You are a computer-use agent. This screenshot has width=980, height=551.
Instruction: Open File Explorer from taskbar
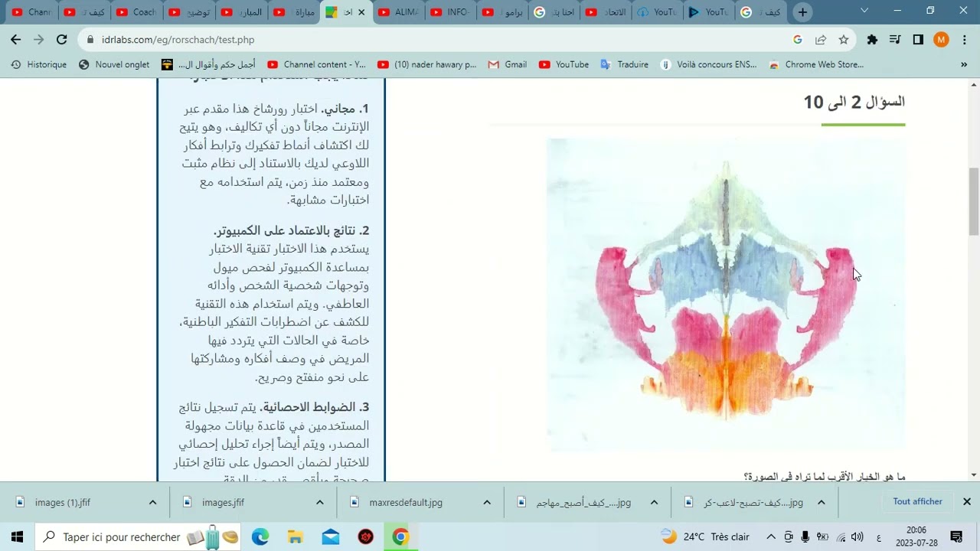click(296, 536)
